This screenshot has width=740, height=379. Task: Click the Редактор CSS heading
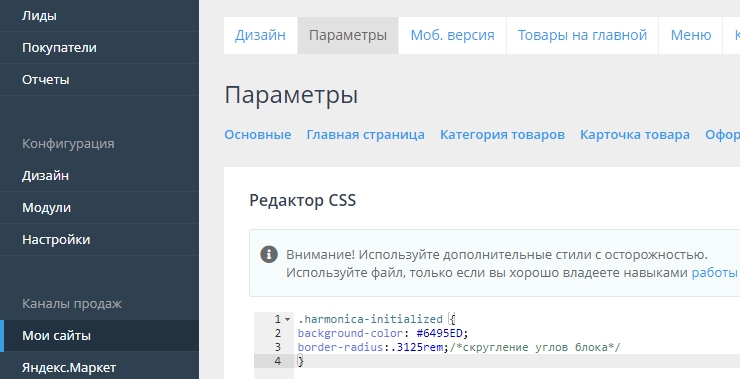(303, 200)
